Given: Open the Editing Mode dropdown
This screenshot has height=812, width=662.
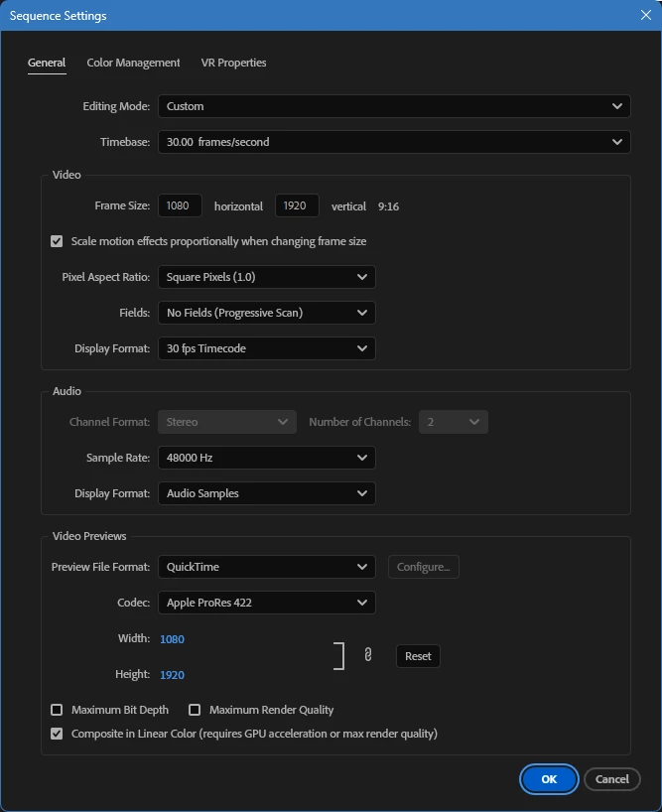Looking at the screenshot, I should coord(394,106).
